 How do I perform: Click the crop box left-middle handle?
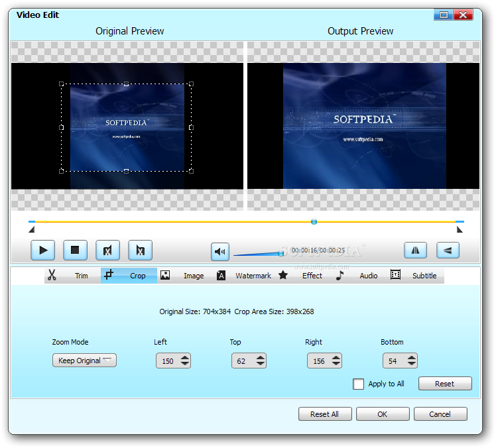62,127
